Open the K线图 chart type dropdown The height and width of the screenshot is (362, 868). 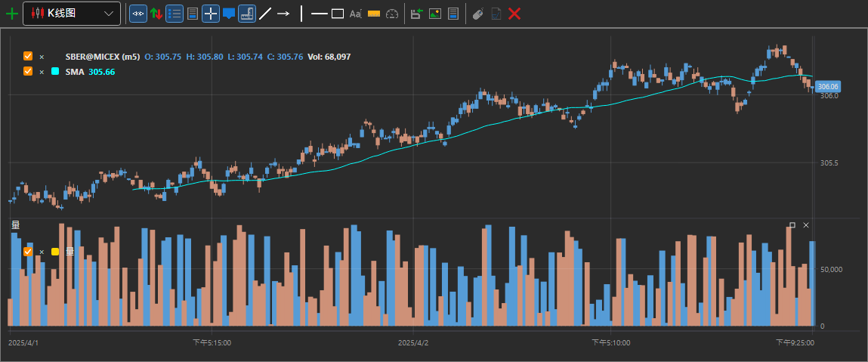pyautogui.click(x=72, y=14)
